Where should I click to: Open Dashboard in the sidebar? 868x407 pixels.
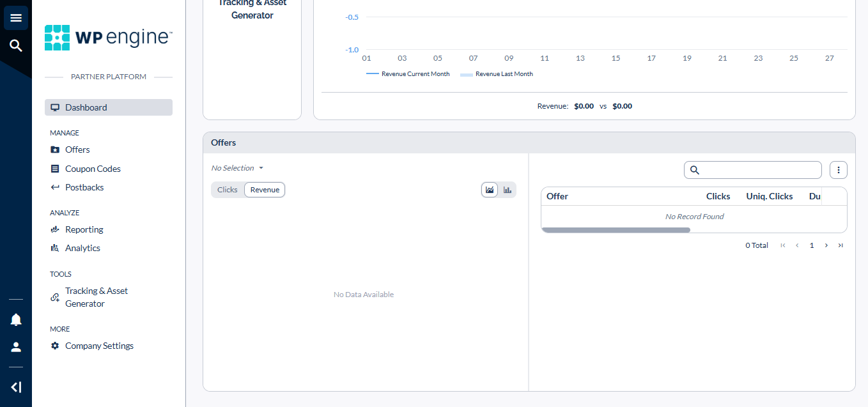click(109, 107)
